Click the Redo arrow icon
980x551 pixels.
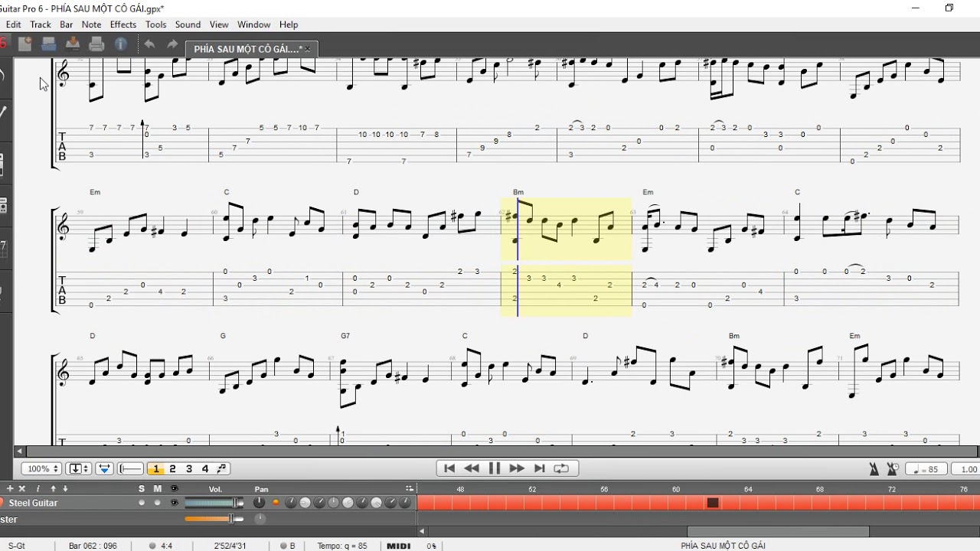tap(172, 44)
